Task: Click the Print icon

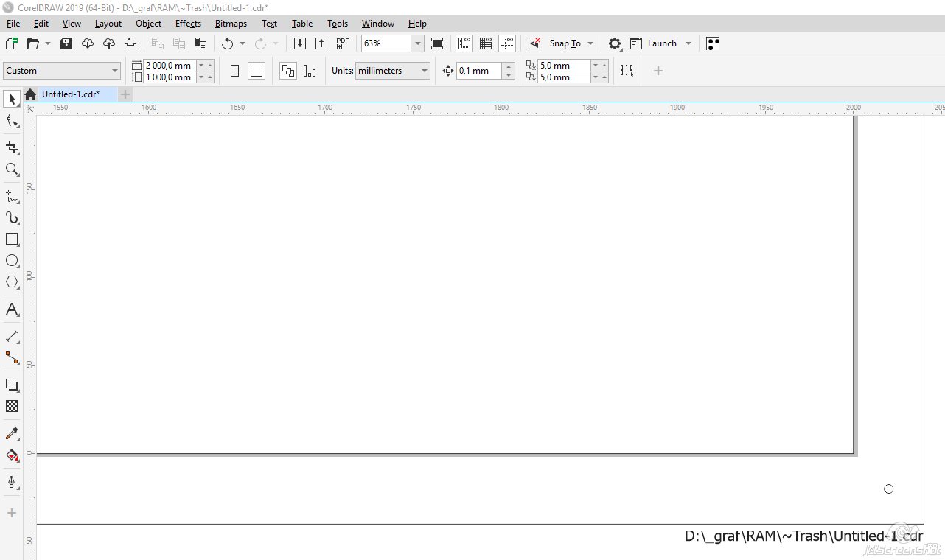Action: point(130,43)
